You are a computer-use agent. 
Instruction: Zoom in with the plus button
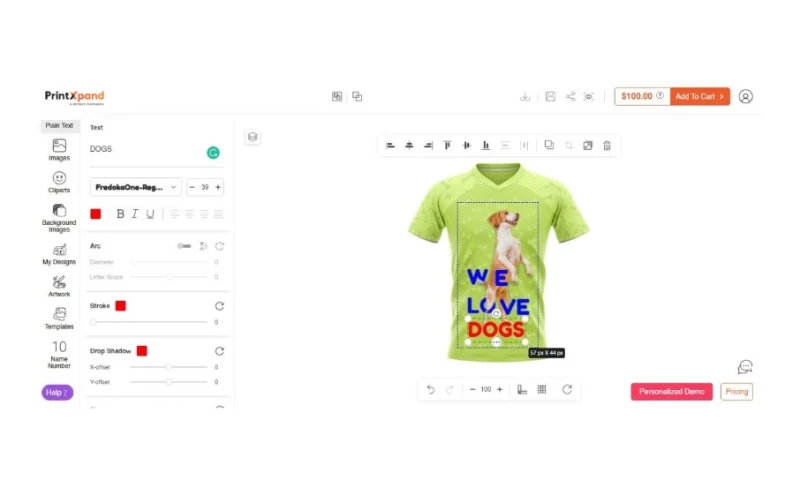tap(500, 390)
